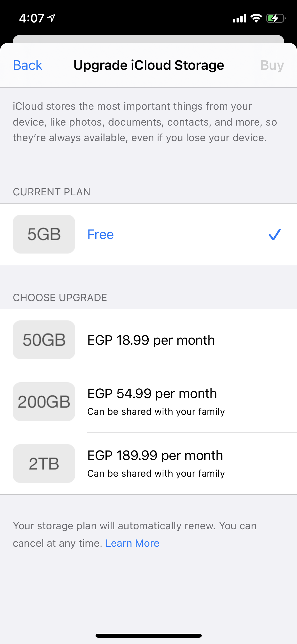Select the EGP 54.99 per month plan
Viewport: 297px width, 644px height.
152,394
